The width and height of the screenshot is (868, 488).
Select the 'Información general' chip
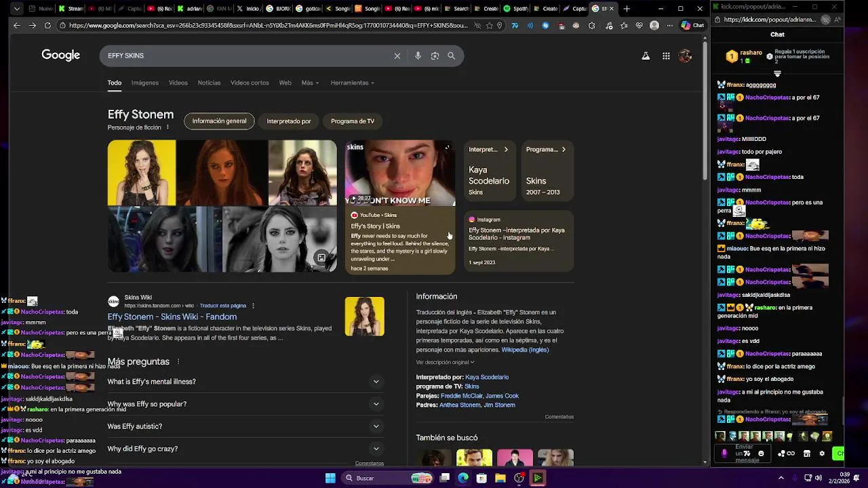pos(219,121)
